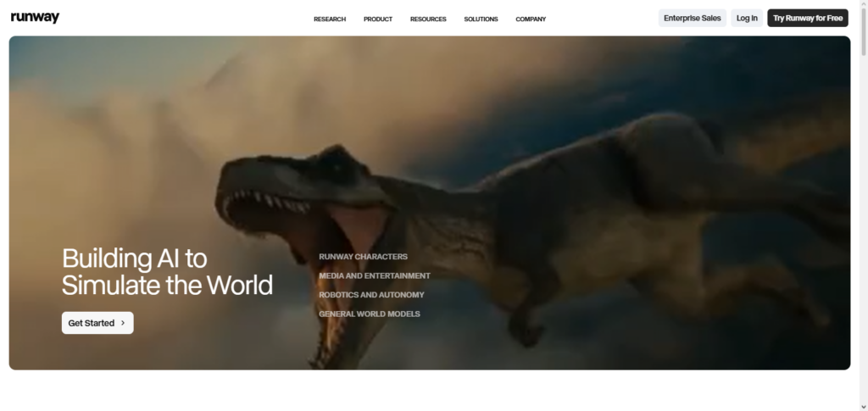Open the Research menu
The width and height of the screenshot is (868, 411).
click(330, 19)
